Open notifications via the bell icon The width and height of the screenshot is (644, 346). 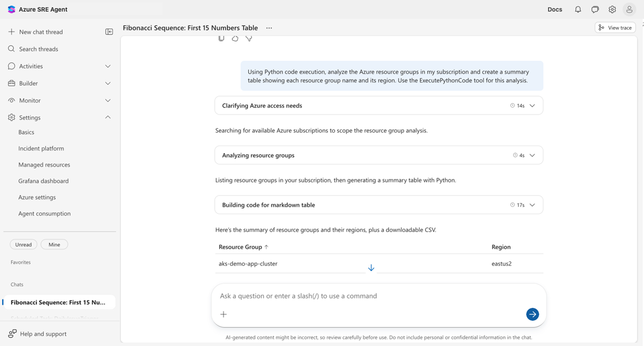(x=577, y=9)
